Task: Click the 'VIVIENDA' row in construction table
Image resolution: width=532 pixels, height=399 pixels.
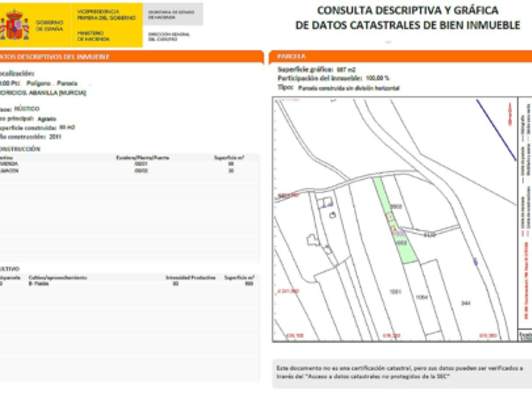Action: coord(129,164)
